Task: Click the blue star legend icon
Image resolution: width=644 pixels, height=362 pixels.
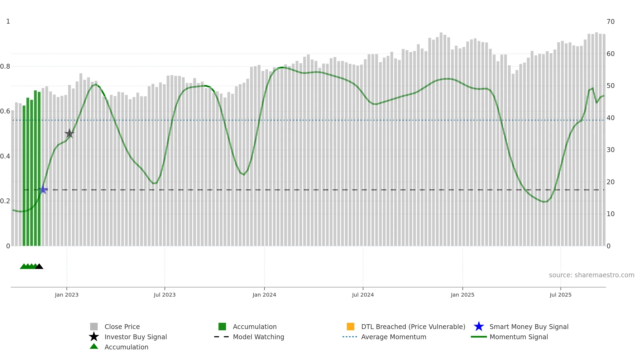Action: [479, 327]
